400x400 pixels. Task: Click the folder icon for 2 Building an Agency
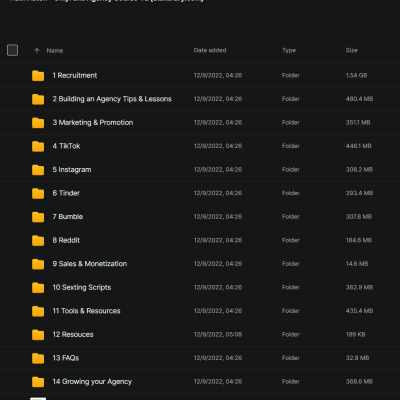point(38,99)
